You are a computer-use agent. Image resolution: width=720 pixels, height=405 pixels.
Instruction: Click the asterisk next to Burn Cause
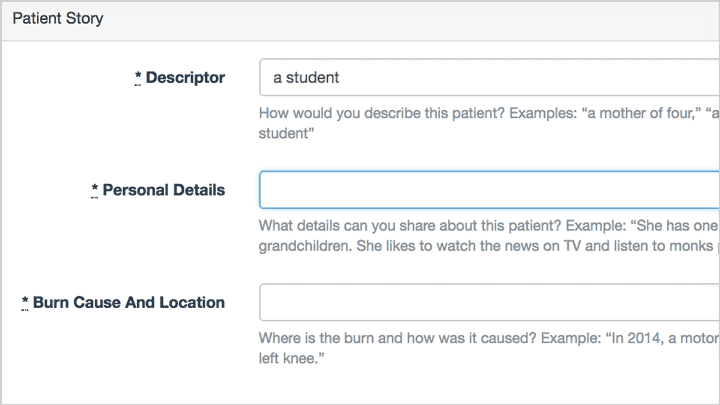pos(25,302)
